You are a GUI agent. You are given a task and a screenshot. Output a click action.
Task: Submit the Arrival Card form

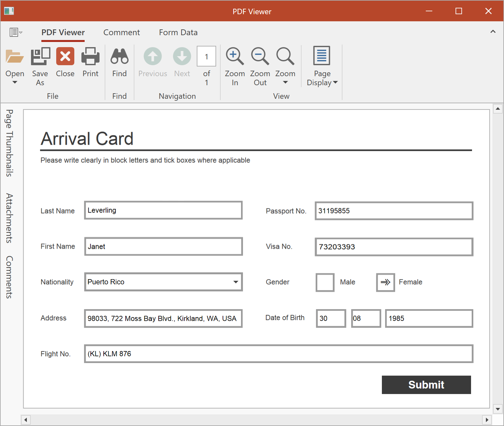(x=426, y=385)
